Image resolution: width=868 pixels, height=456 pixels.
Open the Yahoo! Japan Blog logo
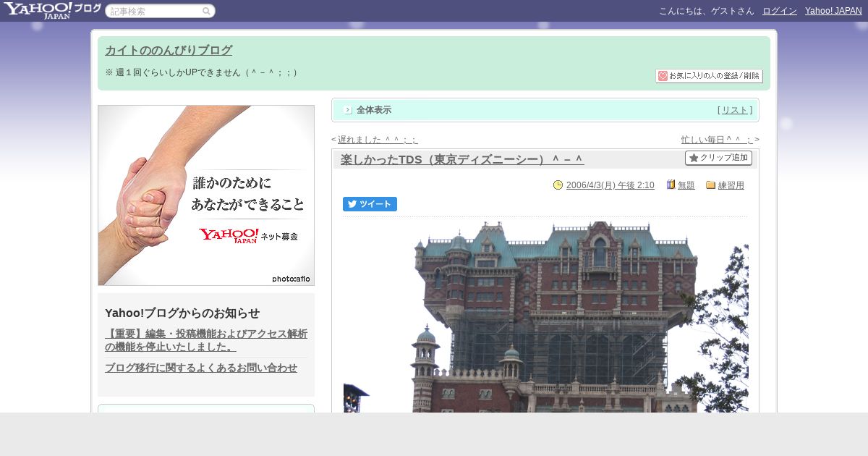pyautogui.click(x=52, y=10)
